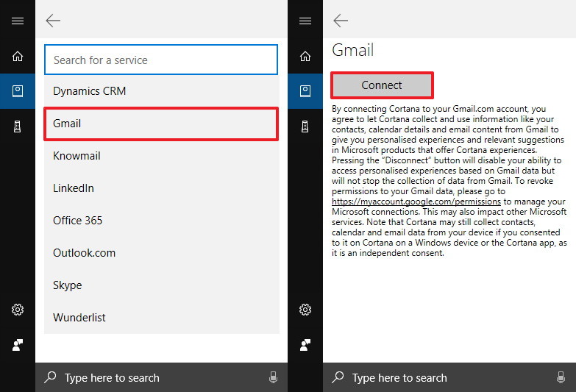The width and height of the screenshot is (576, 392).
Task: Open Devices icon in right Gmail panel sidebar
Action: [x=305, y=126]
